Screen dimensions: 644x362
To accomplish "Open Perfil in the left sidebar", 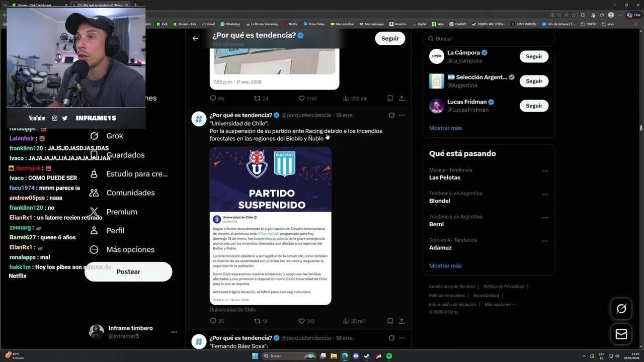I will point(107,230).
